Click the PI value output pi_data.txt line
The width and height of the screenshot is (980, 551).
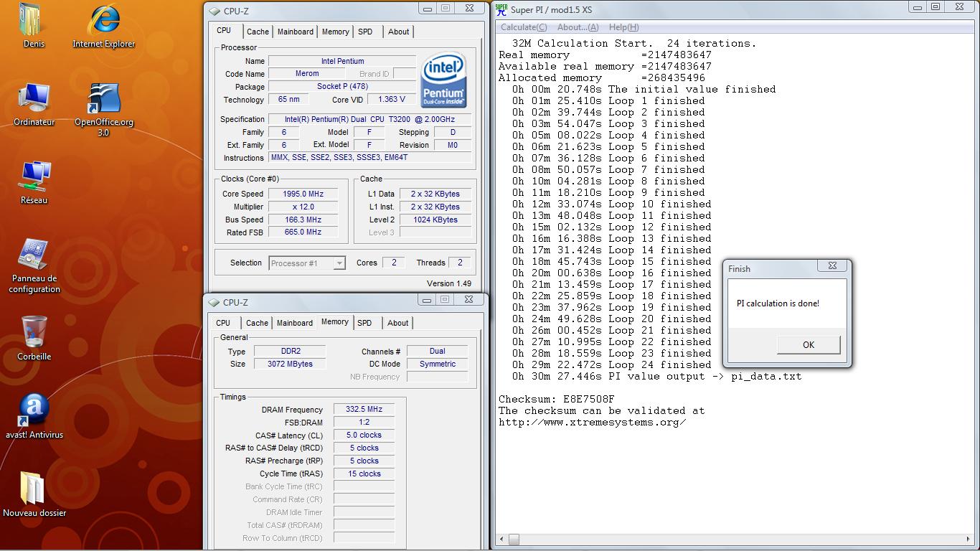coord(657,376)
